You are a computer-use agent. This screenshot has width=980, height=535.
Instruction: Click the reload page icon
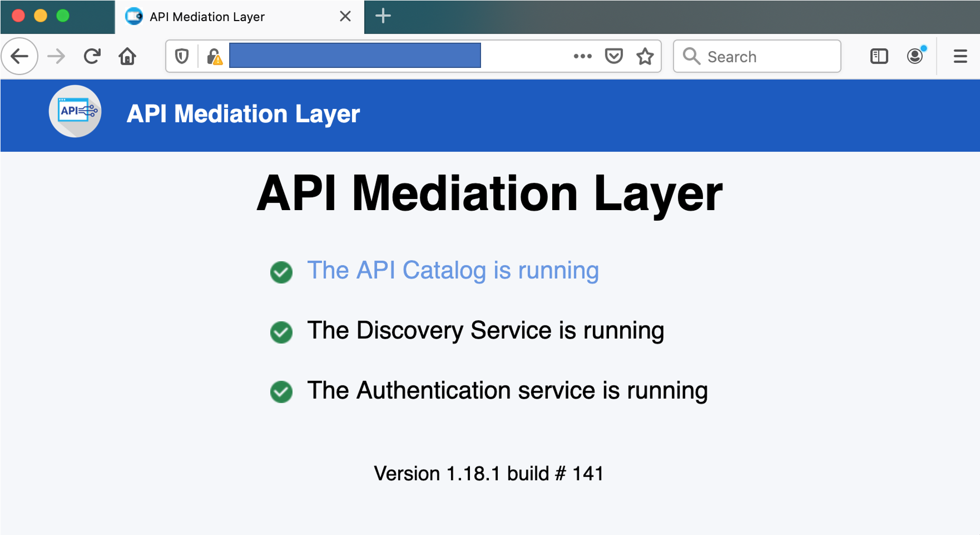(x=92, y=56)
